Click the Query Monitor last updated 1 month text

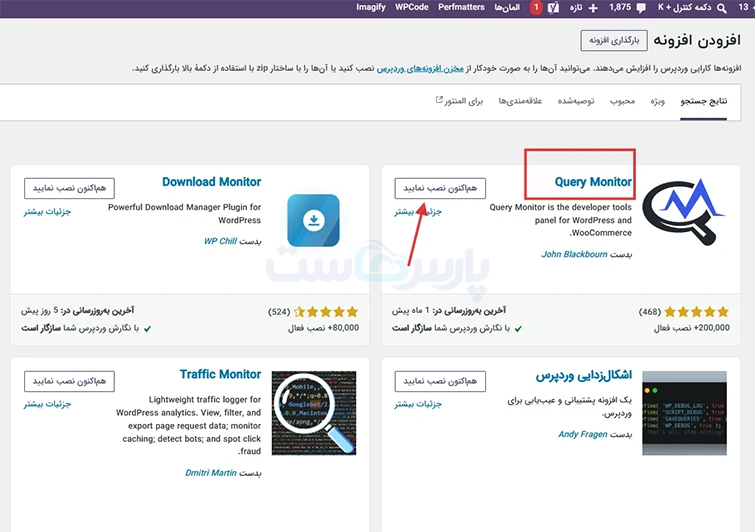pyautogui.click(x=448, y=311)
